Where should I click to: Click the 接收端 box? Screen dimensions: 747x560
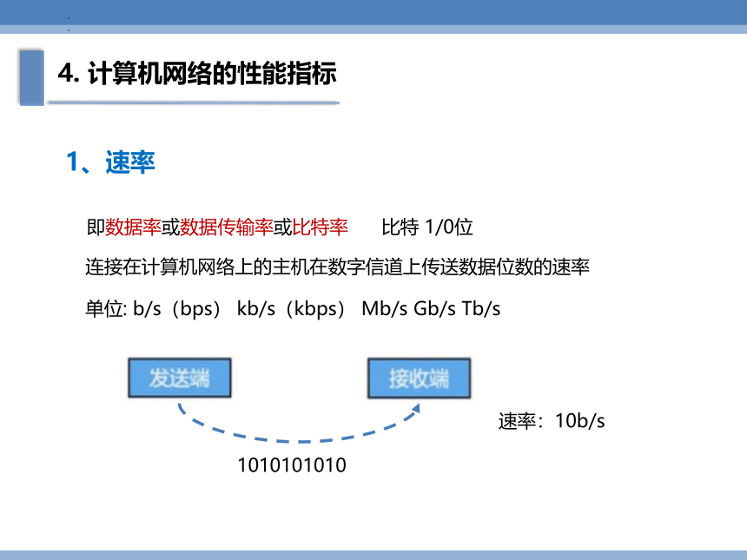(419, 378)
